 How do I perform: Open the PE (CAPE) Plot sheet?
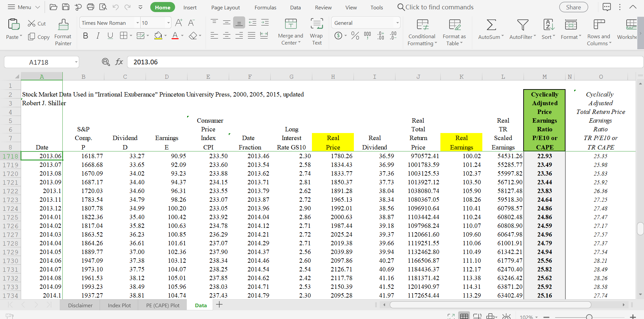(x=162, y=305)
